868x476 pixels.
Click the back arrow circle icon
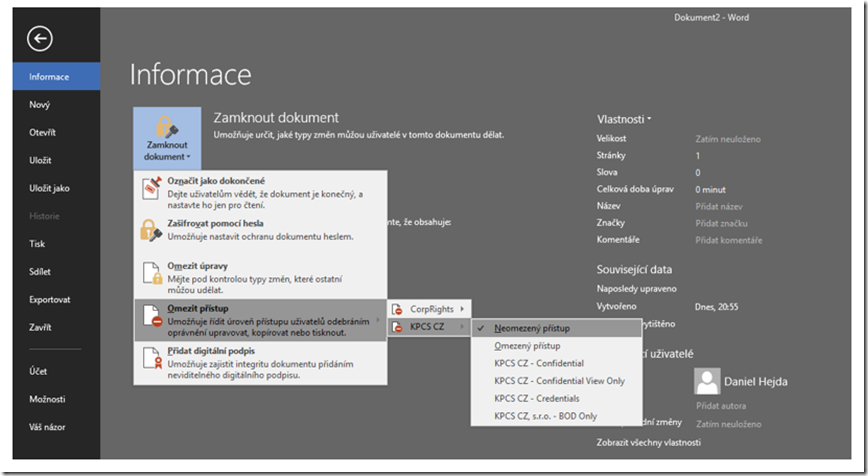[39, 39]
